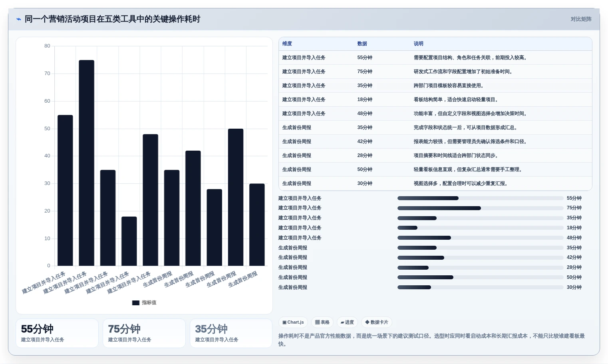Viewport: 608px width, 364px height.
Task: Open the 35分钟 summary card
Action: [231, 333]
